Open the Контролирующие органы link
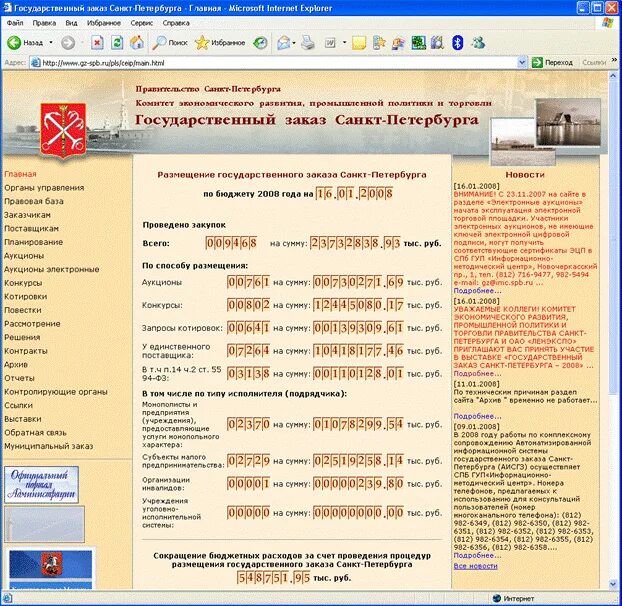Image resolution: width=622 pixels, height=606 pixels. (56, 392)
